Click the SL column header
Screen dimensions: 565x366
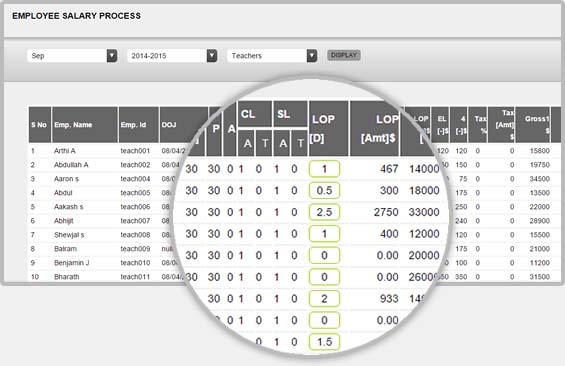tap(290, 114)
